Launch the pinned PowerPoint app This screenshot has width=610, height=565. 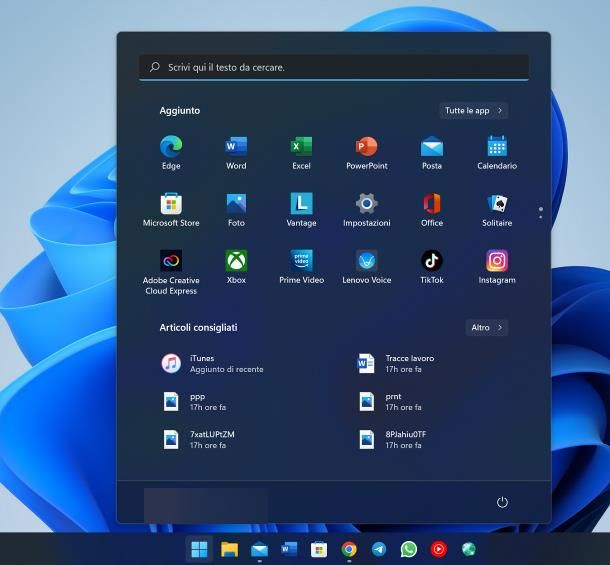pyautogui.click(x=366, y=152)
